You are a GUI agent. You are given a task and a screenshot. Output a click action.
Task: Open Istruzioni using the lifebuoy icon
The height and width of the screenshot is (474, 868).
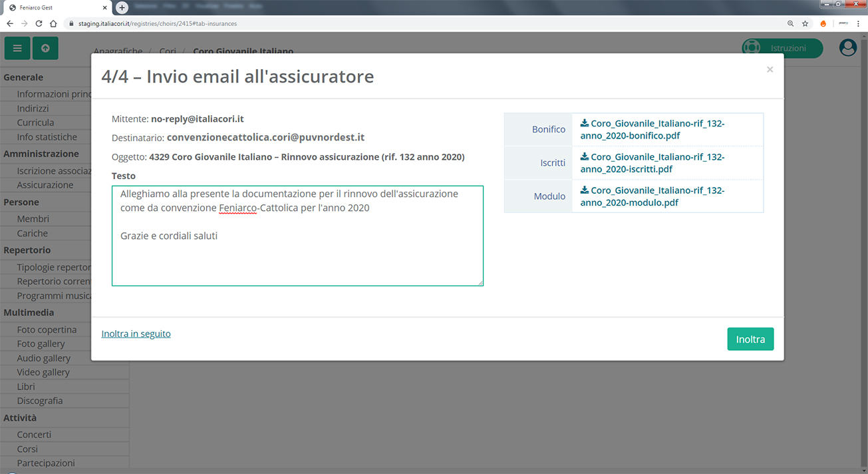point(752,48)
